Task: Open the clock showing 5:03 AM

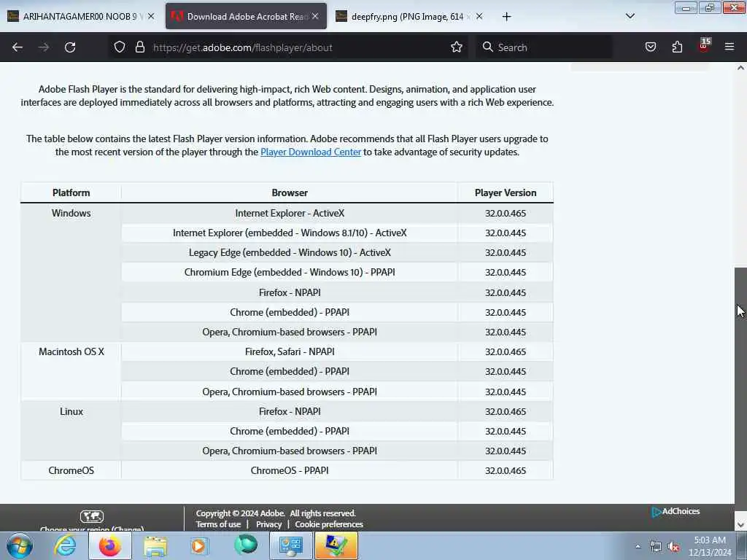Action: 710,546
